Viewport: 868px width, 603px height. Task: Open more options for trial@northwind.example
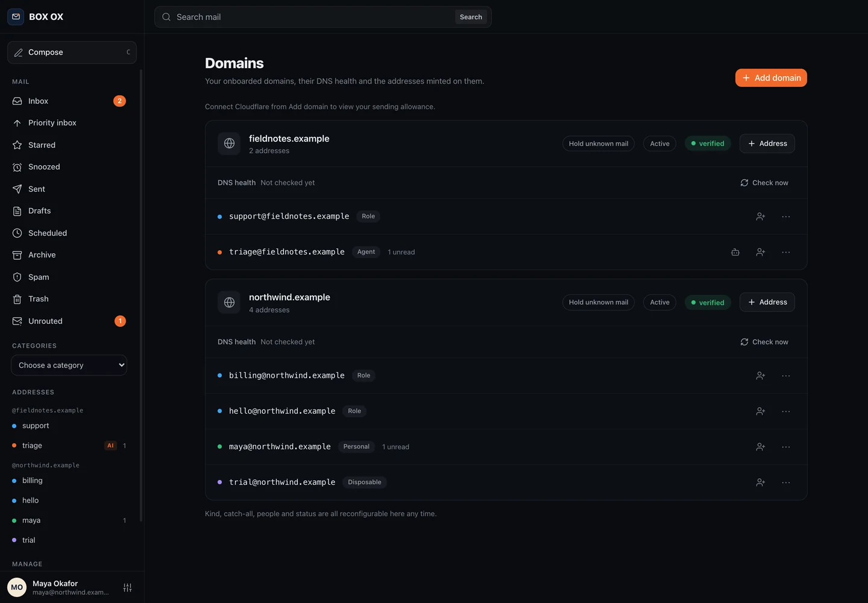coord(786,482)
